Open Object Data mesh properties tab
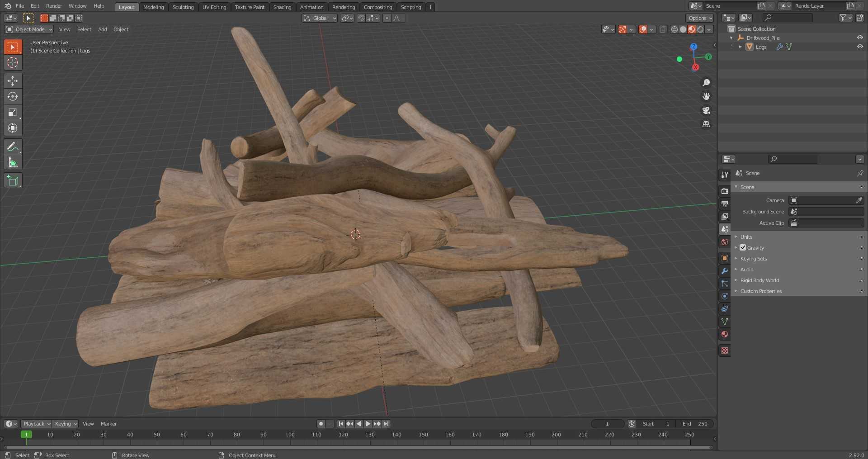 click(x=725, y=322)
